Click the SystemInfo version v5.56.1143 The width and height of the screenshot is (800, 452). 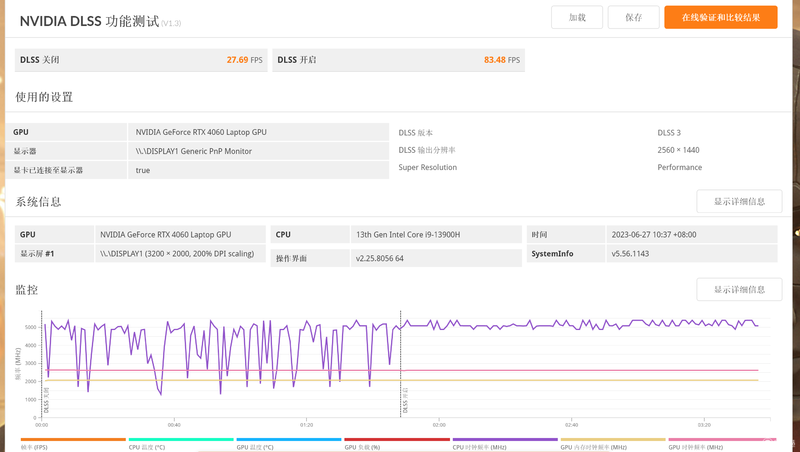630,254
